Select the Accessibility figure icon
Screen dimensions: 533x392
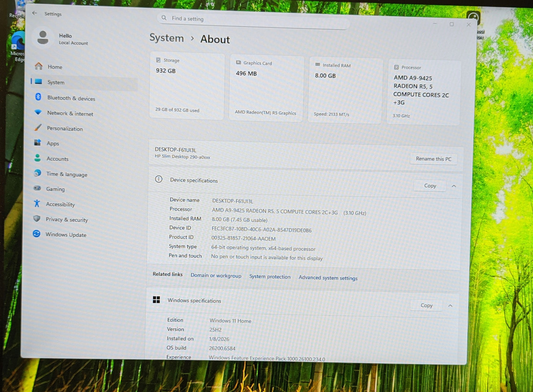click(x=37, y=203)
